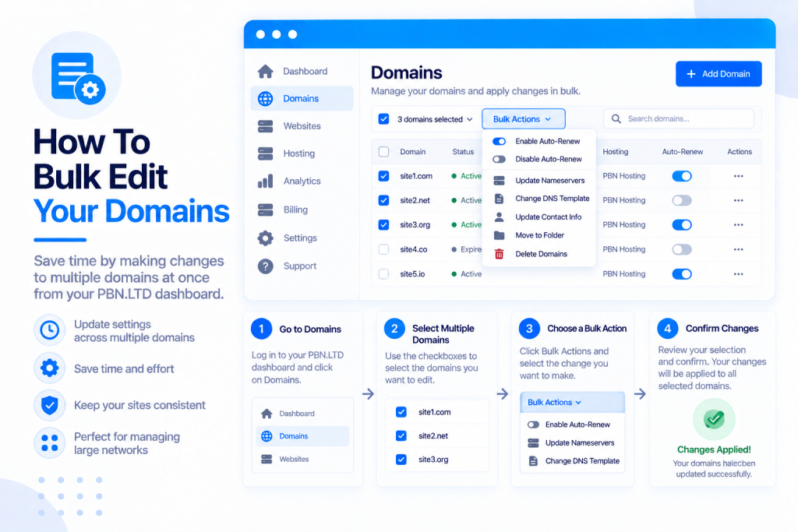This screenshot has width=798, height=532.
Task: Choose Enable Auto-Renew in main bulk menu
Action: tap(539, 142)
